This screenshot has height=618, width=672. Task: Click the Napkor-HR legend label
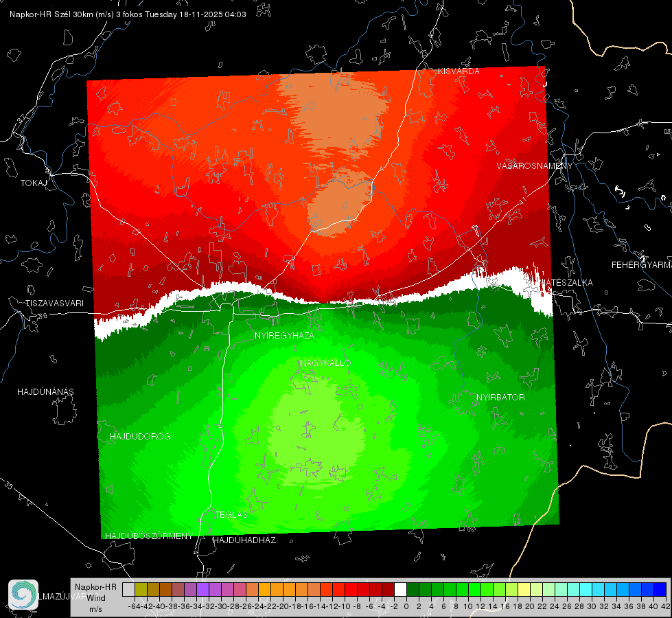(95, 586)
